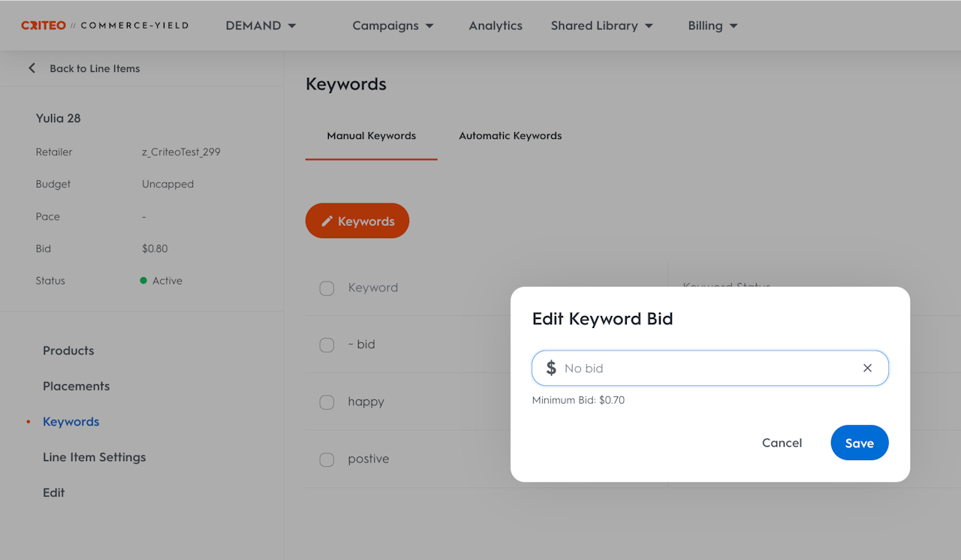Check the '~ bid' keyword checkbox
961x560 pixels.
pos(327,345)
